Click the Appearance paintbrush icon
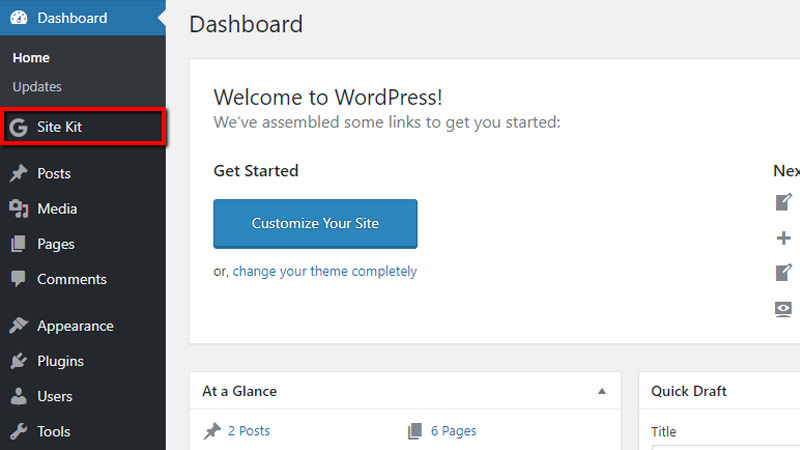 click(x=18, y=326)
